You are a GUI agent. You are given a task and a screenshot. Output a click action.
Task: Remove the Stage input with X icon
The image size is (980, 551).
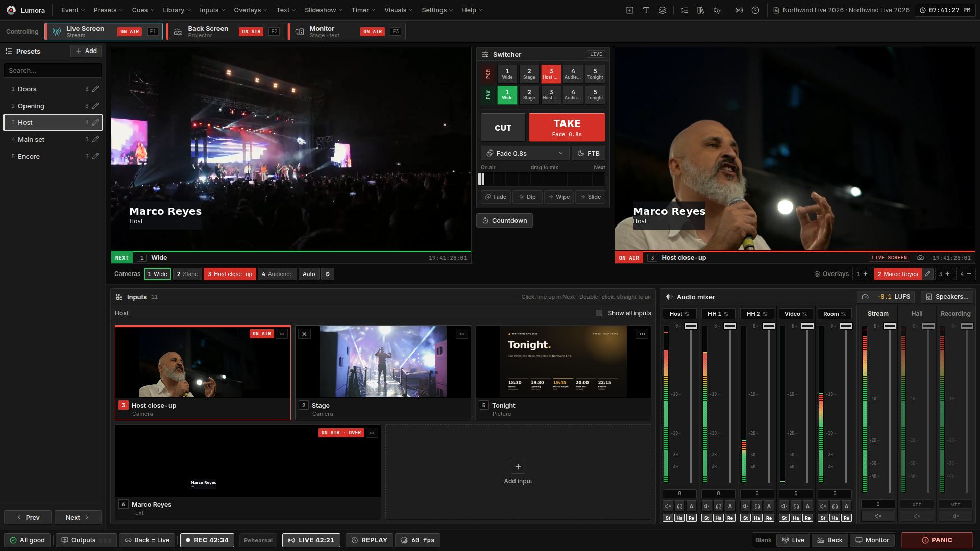304,334
